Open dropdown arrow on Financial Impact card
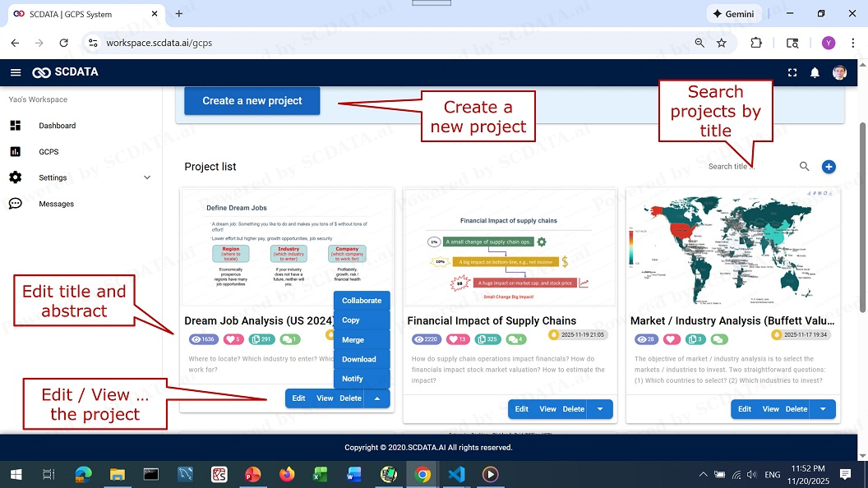 600,409
